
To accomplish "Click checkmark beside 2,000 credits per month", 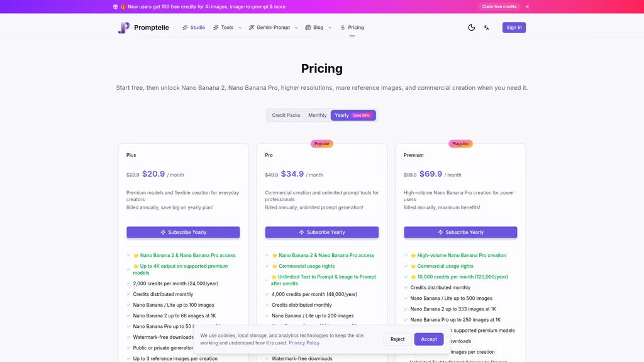I will (128, 283).
